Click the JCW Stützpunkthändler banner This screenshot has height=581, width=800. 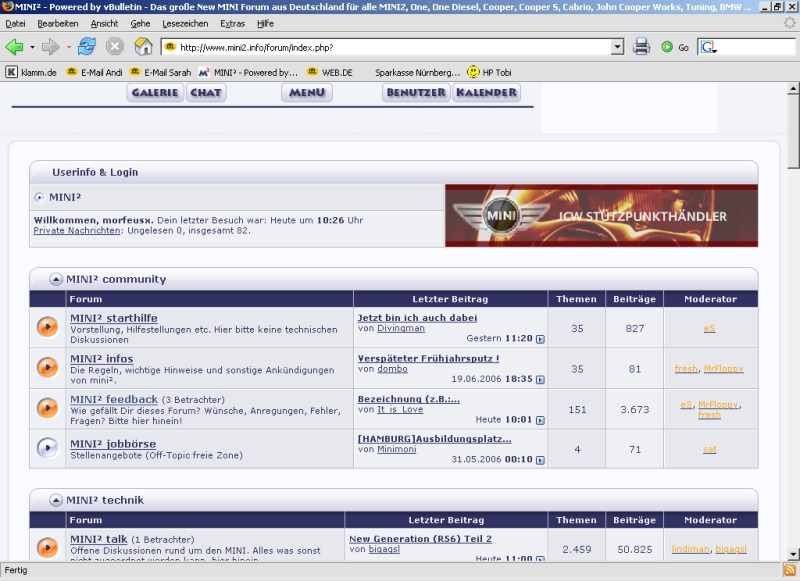(x=601, y=215)
